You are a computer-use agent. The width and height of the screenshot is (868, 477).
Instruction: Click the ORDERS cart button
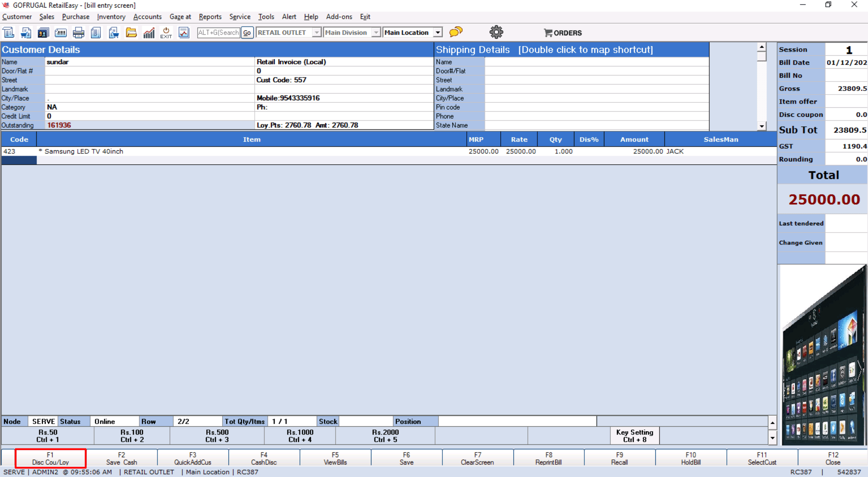coord(563,33)
